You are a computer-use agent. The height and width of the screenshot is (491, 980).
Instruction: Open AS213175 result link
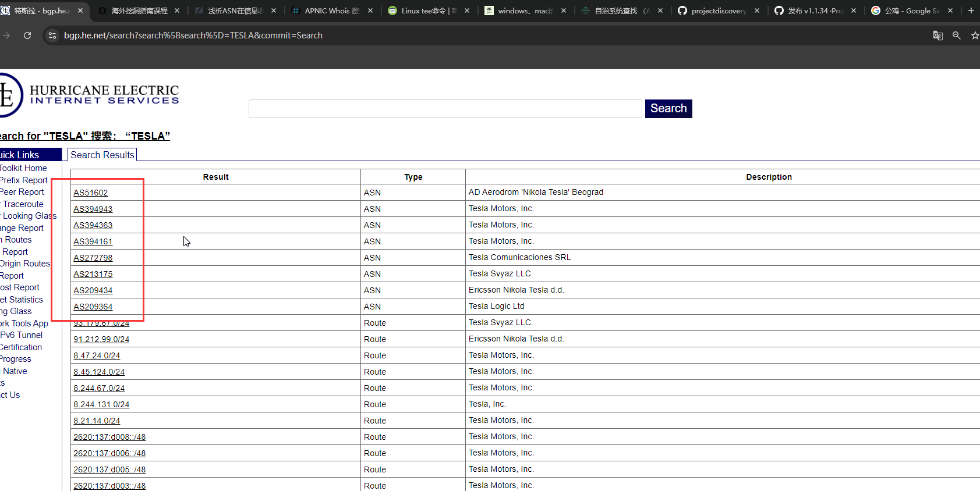click(93, 274)
